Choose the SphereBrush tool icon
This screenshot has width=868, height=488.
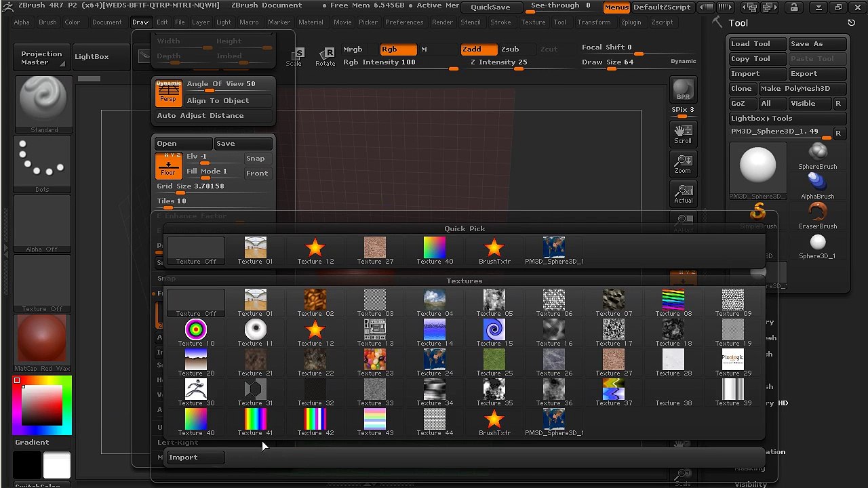coord(818,156)
